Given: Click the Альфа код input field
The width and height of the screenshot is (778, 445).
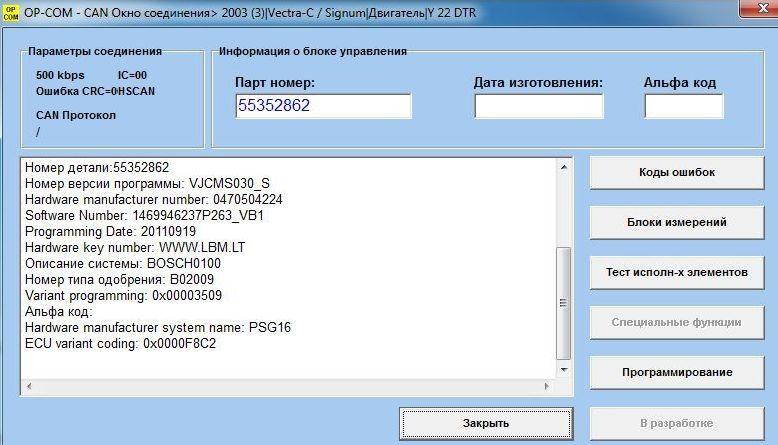Looking at the screenshot, I should [x=684, y=106].
